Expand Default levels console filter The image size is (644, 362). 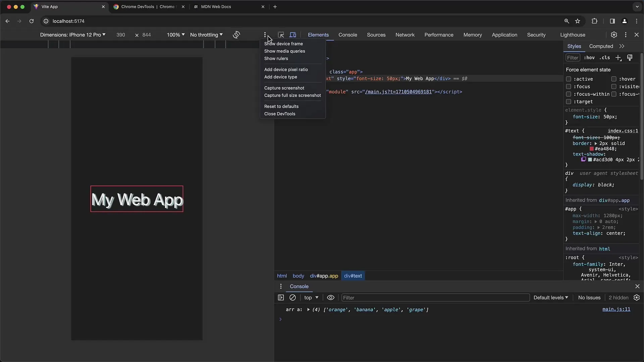point(550,297)
